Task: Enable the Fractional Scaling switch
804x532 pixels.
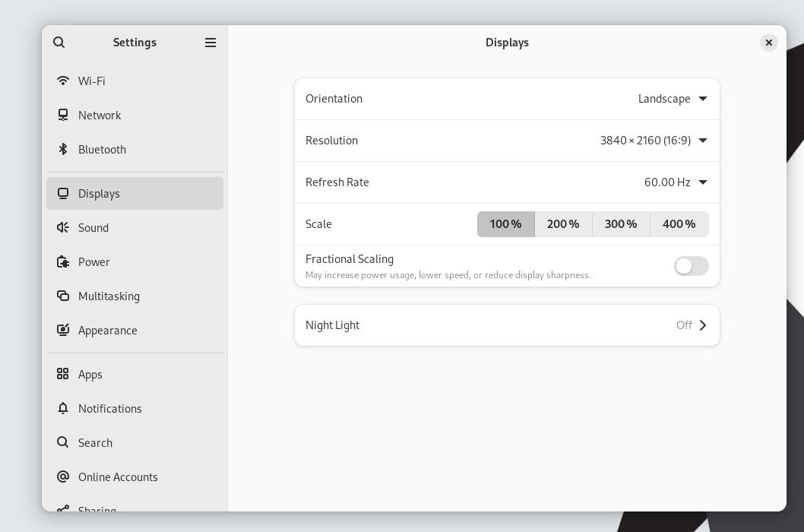Action: (x=692, y=266)
